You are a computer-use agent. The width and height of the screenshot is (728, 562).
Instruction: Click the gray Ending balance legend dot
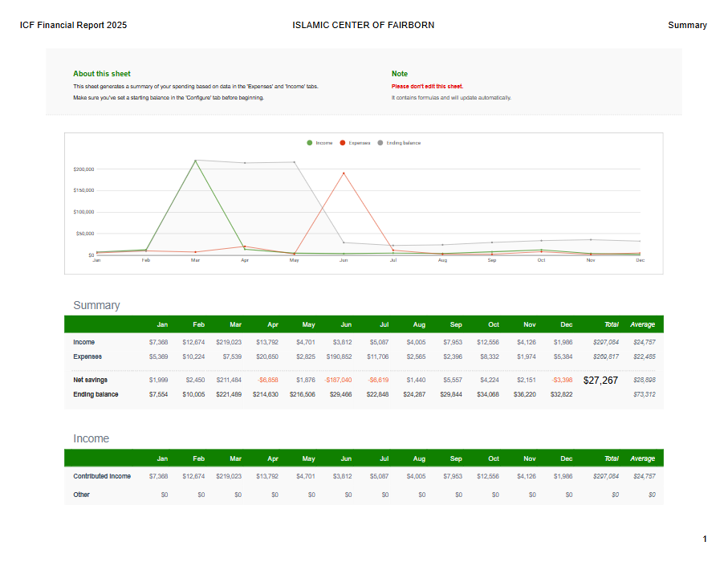380,143
